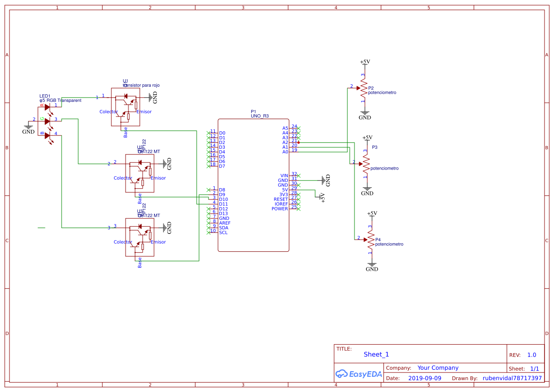Click the 'transistor para rojo' label

click(x=141, y=85)
